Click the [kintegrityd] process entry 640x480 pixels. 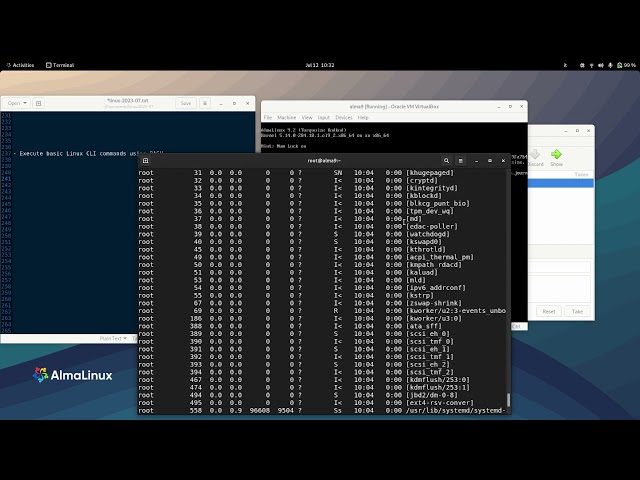[x=432, y=188]
